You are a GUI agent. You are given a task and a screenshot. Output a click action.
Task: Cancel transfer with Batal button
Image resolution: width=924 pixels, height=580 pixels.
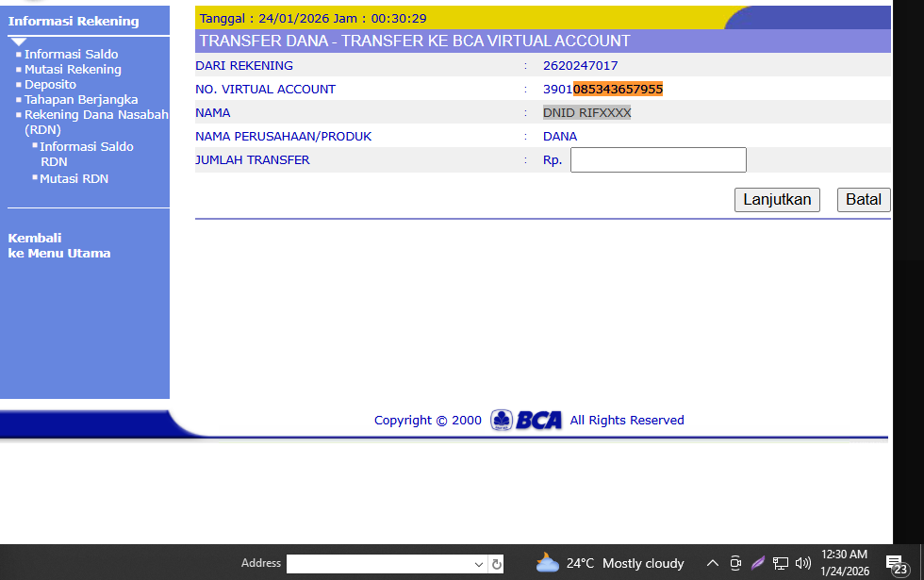(864, 200)
